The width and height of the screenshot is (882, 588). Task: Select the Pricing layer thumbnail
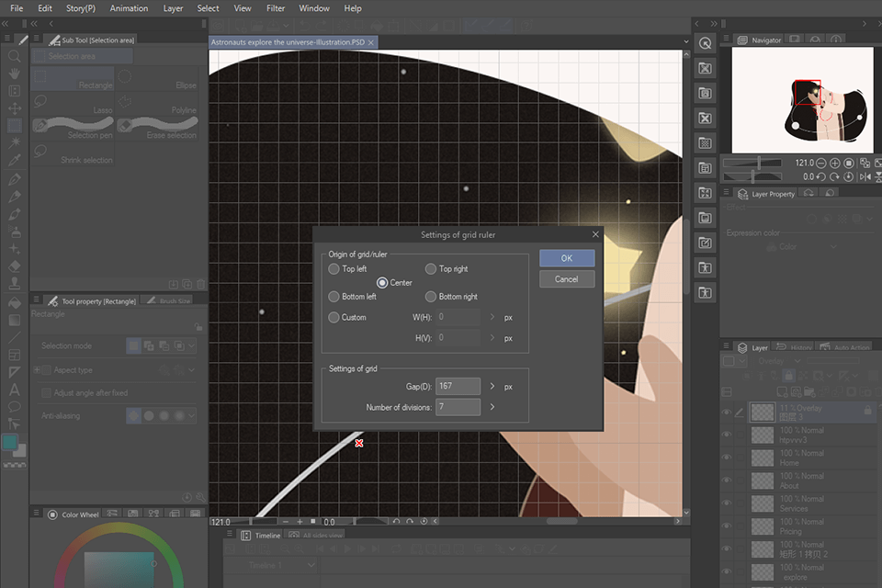click(762, 526)
